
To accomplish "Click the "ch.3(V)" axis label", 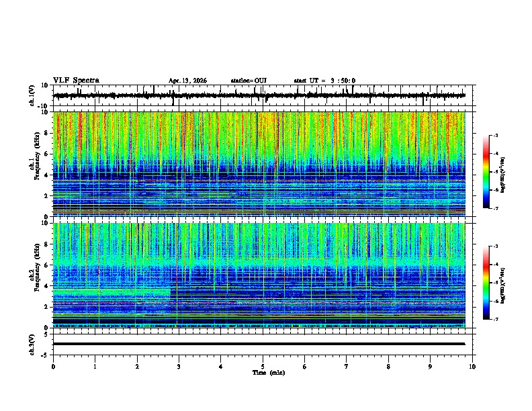I will pyautogui.click(x=32, y=345).
